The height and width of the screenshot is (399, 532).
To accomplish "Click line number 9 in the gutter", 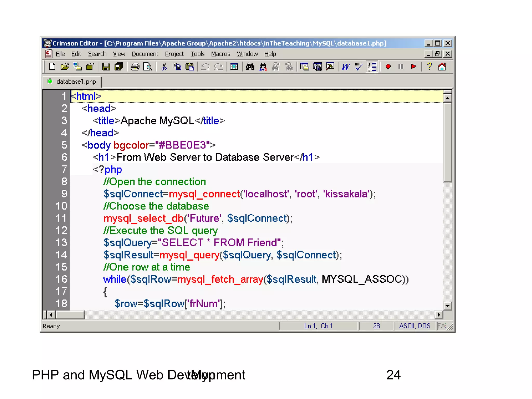I will coord(64,194).
